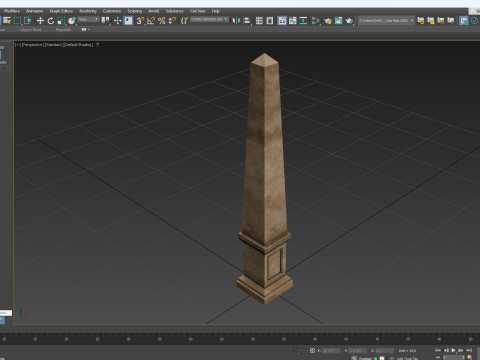
Task: Toggle Layer Explorer icon
Action: click(x=270, y=21)
